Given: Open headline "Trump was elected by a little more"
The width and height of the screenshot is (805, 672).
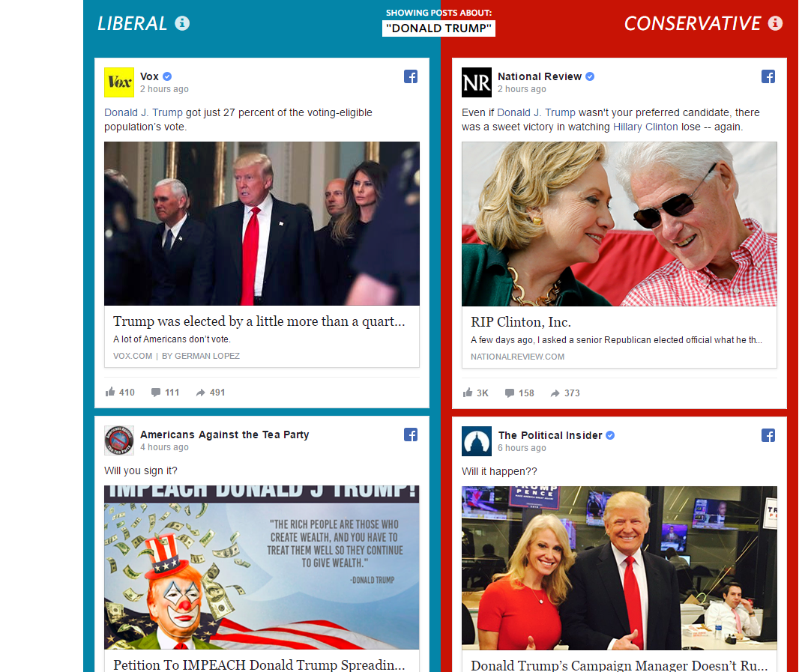Looking at the screenshot, I should pos(259,321).
